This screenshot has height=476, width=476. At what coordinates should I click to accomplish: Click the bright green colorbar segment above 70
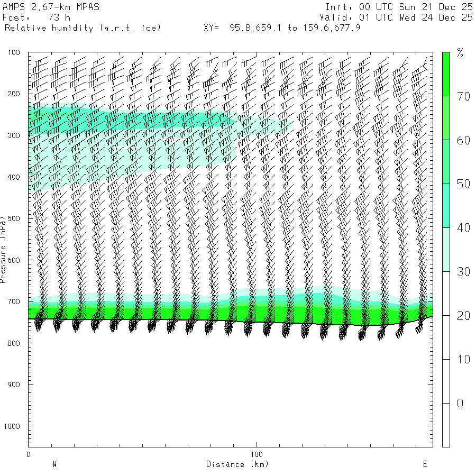446,74
